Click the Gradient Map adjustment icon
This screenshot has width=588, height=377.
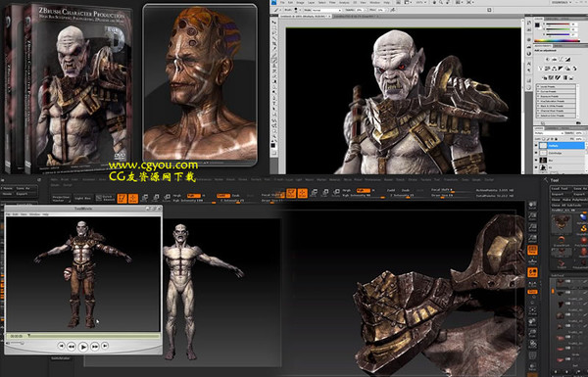tap(565, 77)
